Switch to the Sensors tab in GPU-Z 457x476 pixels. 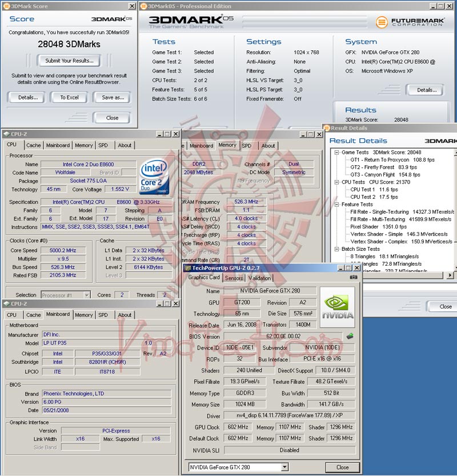pyautogui.click(x=234, y=278)
